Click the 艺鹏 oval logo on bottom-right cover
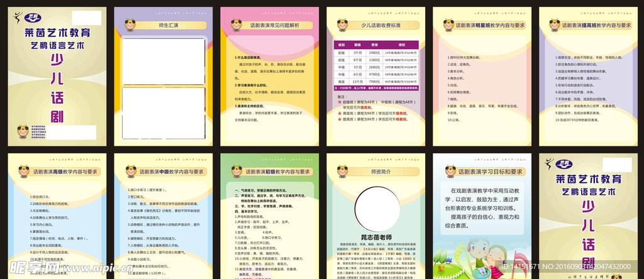 (564, 164)
